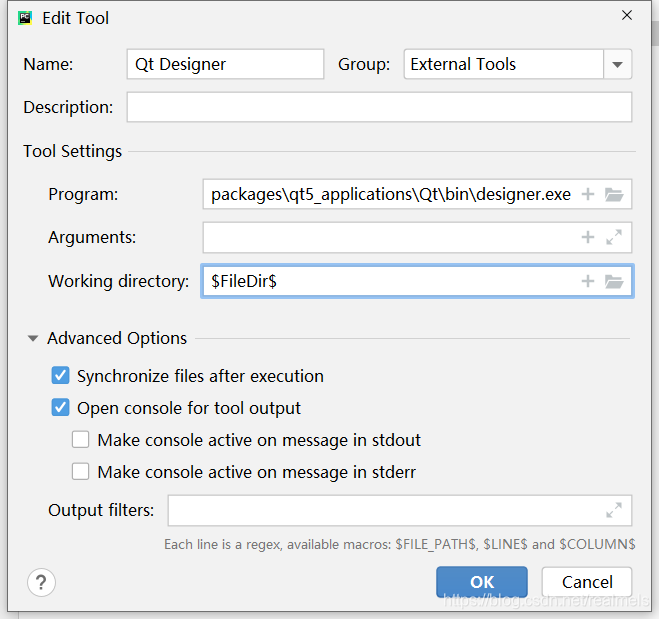Screen dimensions: 659x619
Task: Uncheck Open console for tool output
Action: [x=61, y=408]
